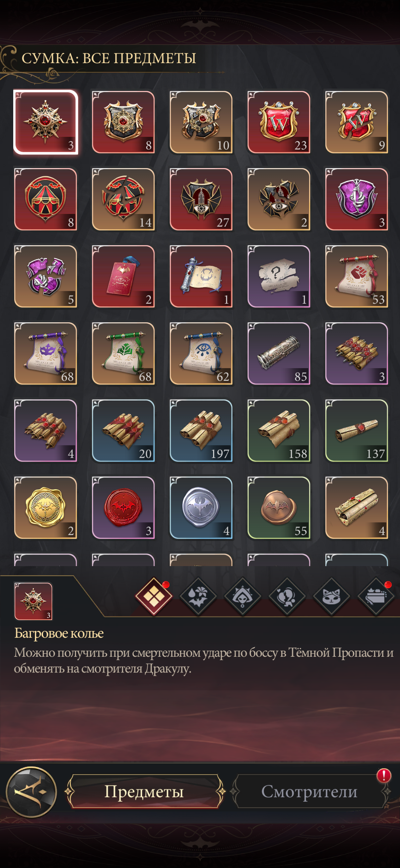400x868 pixels.
Task: Open the chest filter tab with red dot
Action: 376,597
